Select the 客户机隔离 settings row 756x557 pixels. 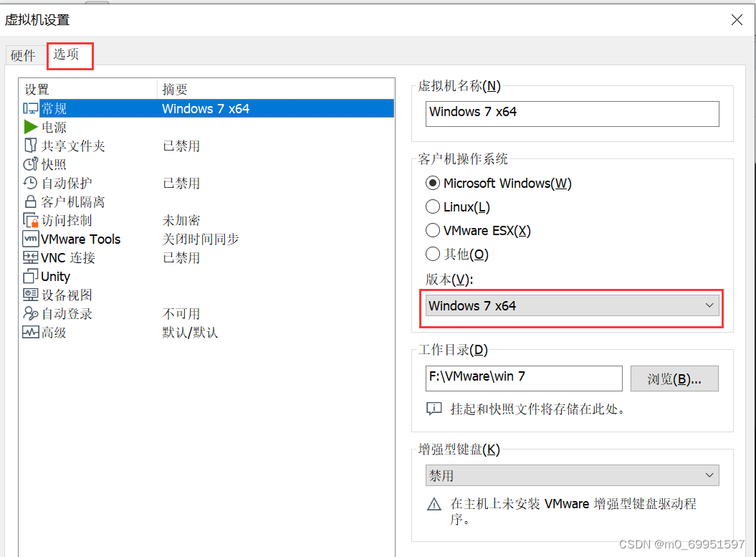click(x=208, y=201)
